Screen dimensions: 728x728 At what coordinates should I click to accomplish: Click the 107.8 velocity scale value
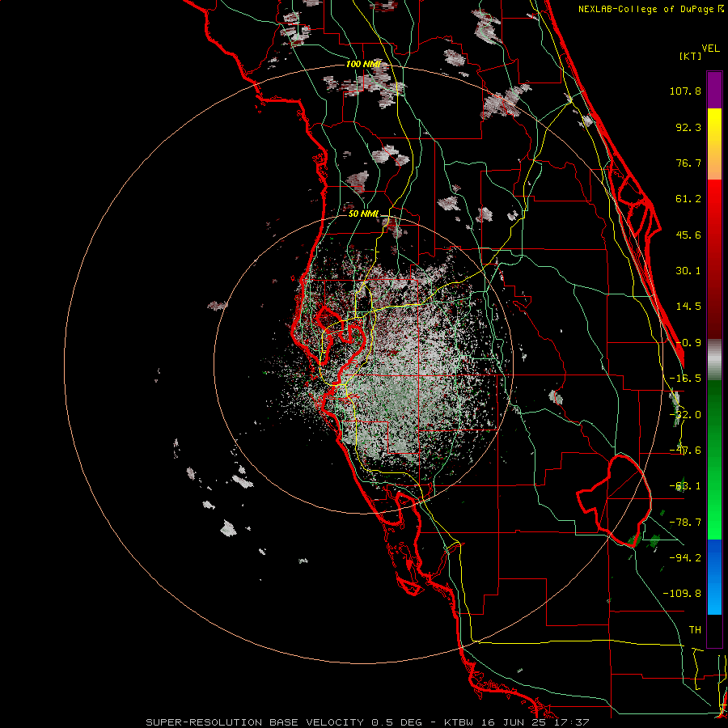coord(685,91)
